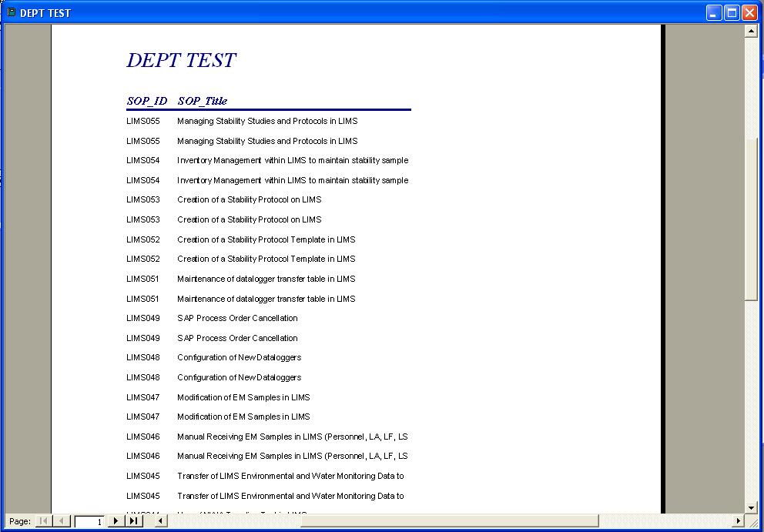Click the lower LIMS045 ID cell
This screenshot has width=764, height=532.
coord(142,496)
